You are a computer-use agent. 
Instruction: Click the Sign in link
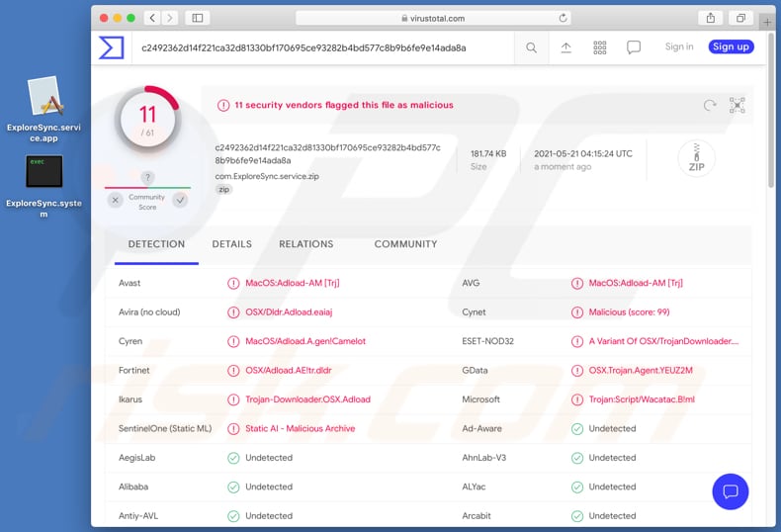click(679, 46)
